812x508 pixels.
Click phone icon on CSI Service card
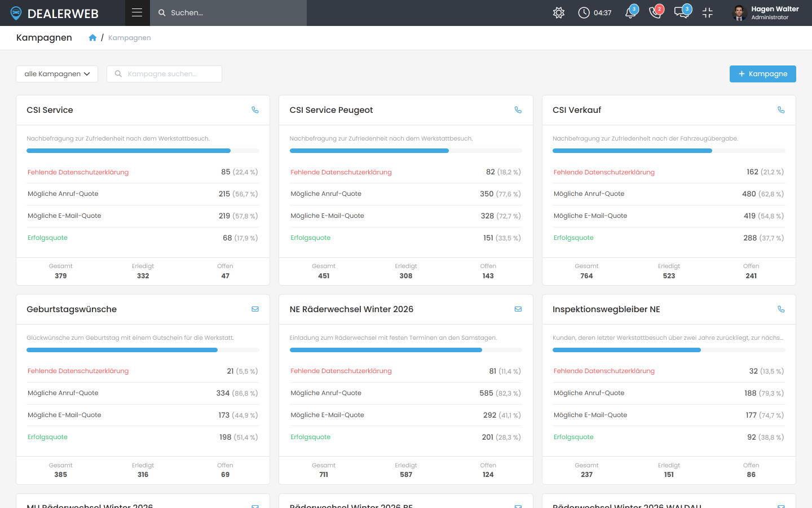pos(255,110)
